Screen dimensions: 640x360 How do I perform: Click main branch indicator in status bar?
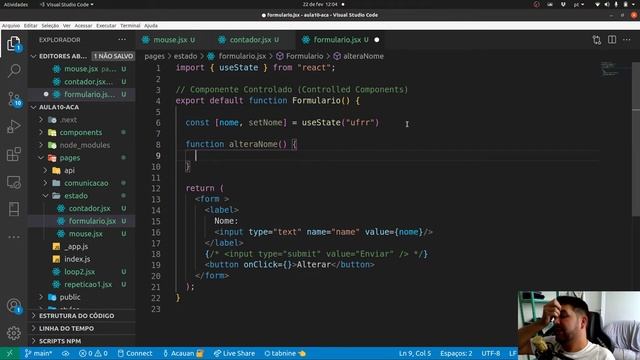click(x=38, y=353)
